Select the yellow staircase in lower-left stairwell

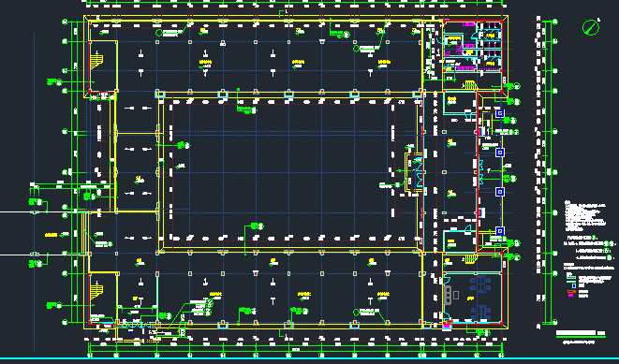[x=96, y=292]
